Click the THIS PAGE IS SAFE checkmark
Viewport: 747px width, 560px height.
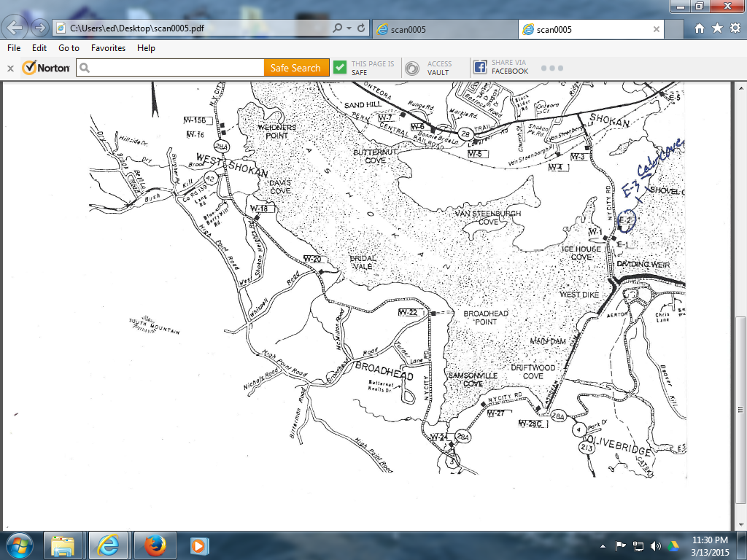340,67
